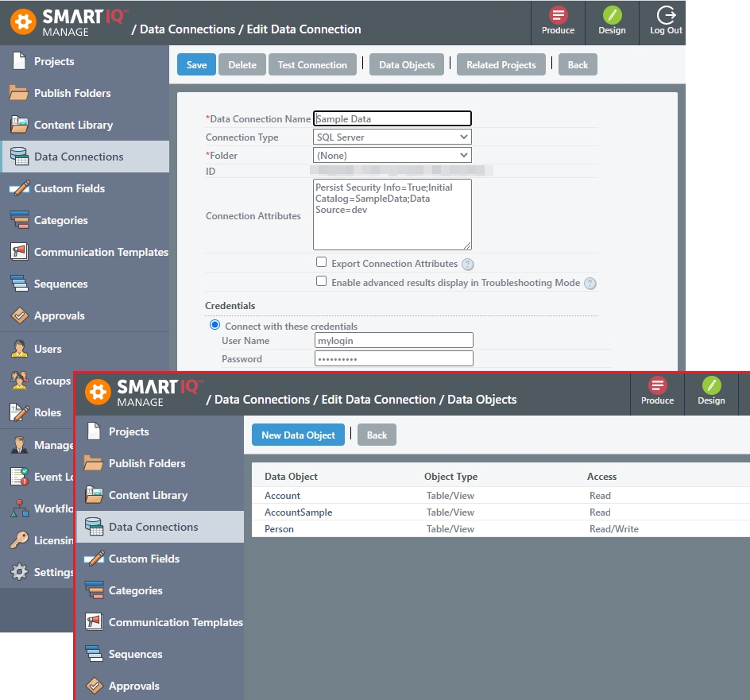This screenshot has width=750, height=700.
Task: Click Licensing key icon in back window
Action: [x=19, y=540]
